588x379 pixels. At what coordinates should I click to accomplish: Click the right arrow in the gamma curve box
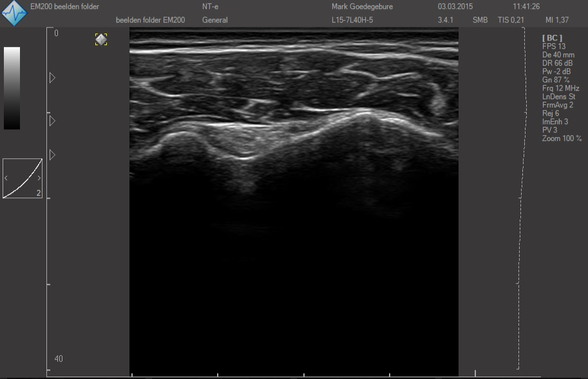pos(39,178)
